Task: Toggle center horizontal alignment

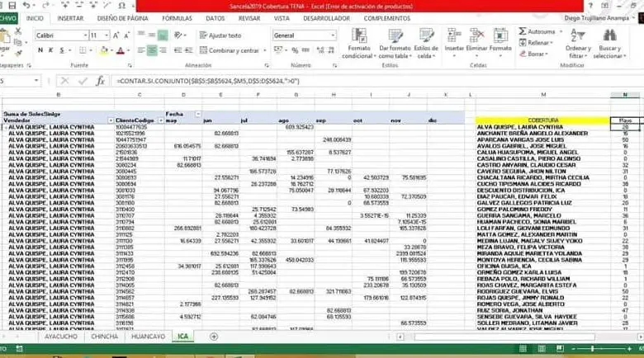Action: tap(152, 50)
